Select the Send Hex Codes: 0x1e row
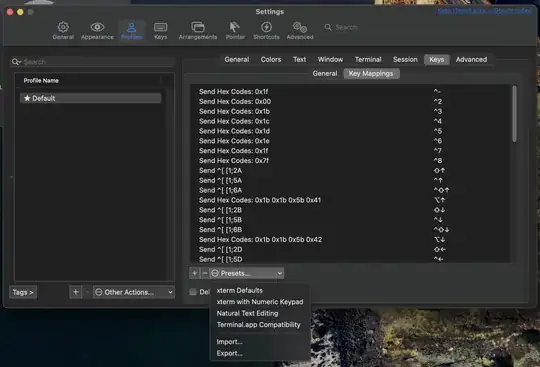Viewport: 540px width, 367px height. [351, 141]
